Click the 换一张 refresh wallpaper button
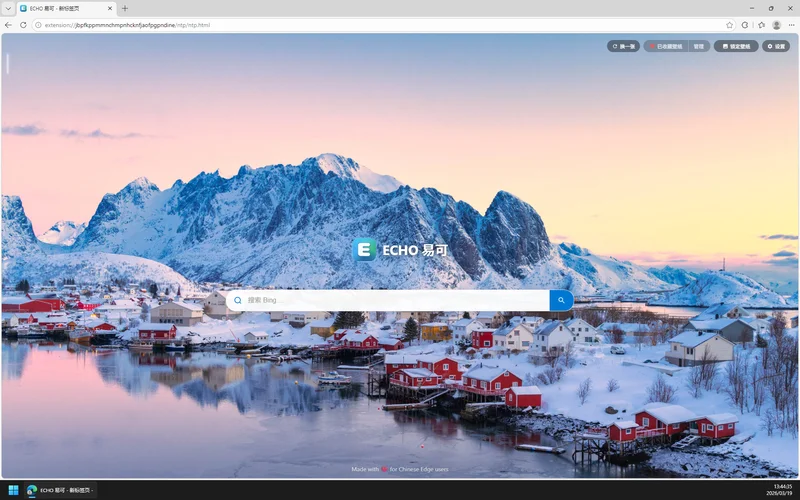This screenshot has width=800, height=500. (x=623, y=46)
